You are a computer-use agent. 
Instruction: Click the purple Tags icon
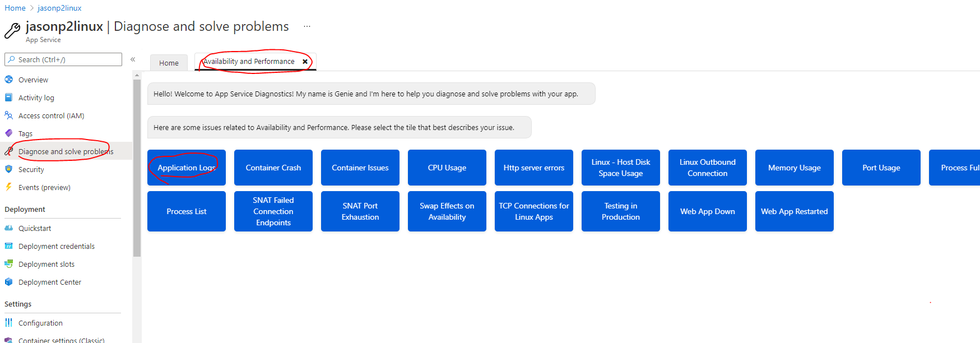8,133
